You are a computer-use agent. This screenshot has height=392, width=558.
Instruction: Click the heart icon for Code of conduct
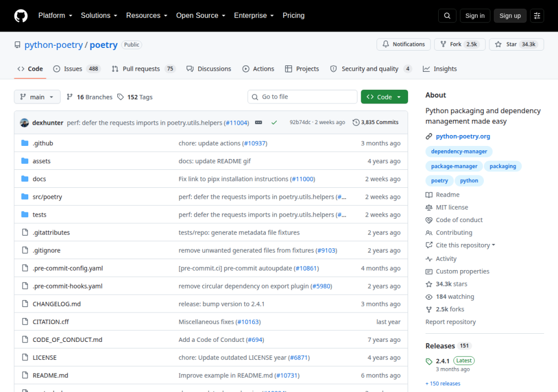[429, 220]
